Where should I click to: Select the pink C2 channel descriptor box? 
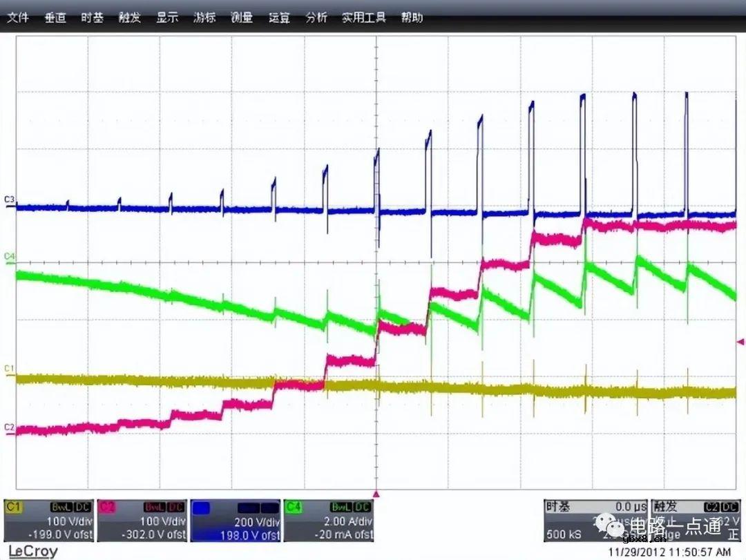pyautogui.click(x=142, y=521)
